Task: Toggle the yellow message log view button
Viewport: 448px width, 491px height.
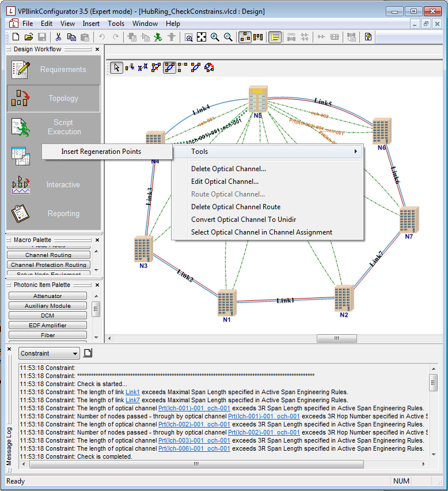Action: [275, 37]
